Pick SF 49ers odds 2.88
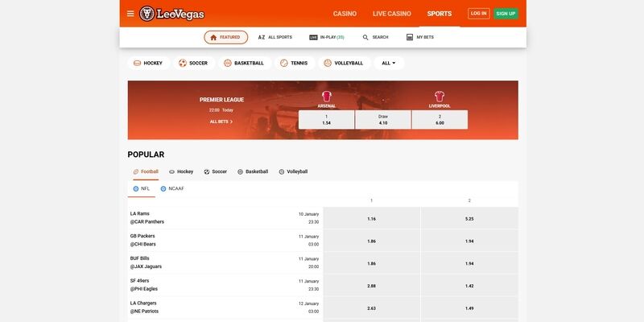 [x=372, y=286]
